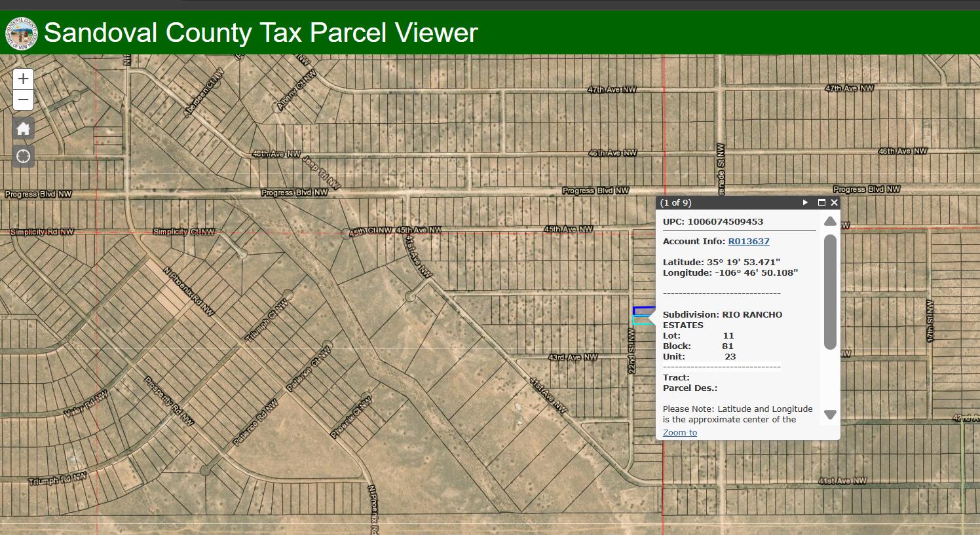Click the zoom in plus button
This screenshot has width=980, height=535.
23,79
